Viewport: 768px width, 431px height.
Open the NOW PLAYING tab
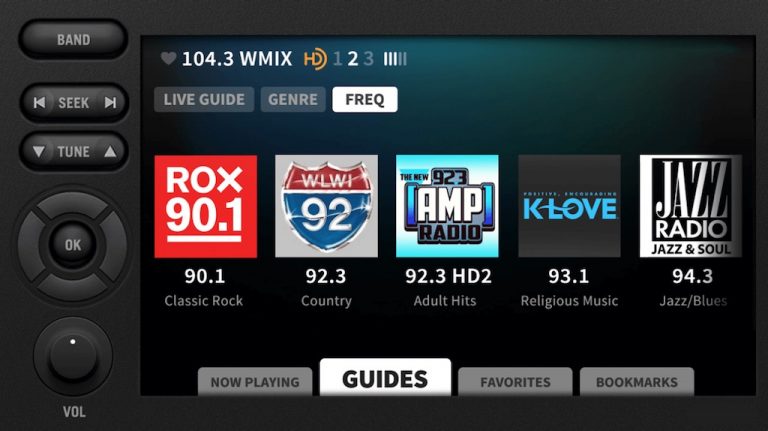coord(255,382)
